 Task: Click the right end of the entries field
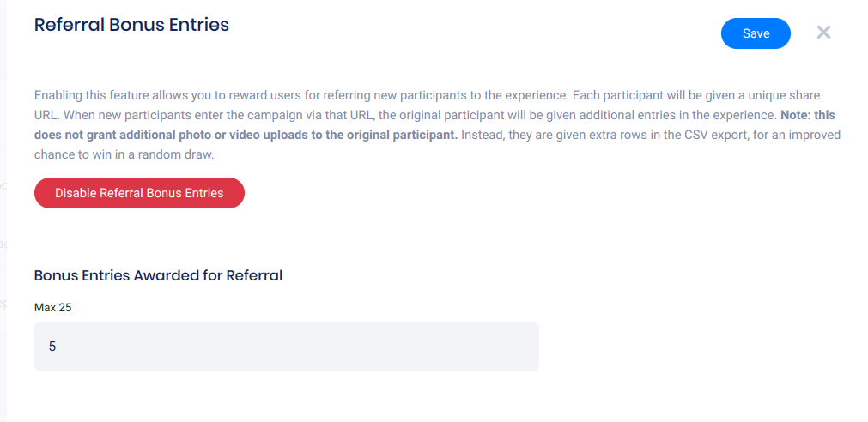click(524, 347)
